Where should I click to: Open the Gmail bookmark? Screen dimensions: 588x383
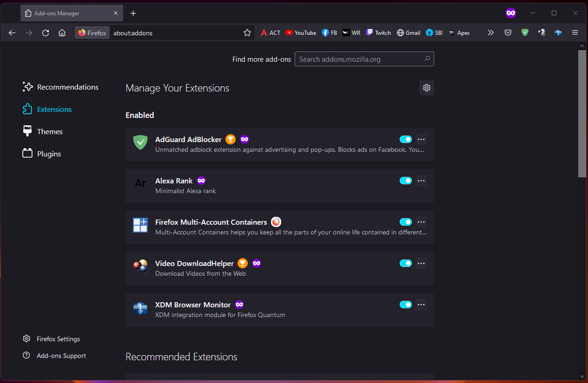[409, 32]
